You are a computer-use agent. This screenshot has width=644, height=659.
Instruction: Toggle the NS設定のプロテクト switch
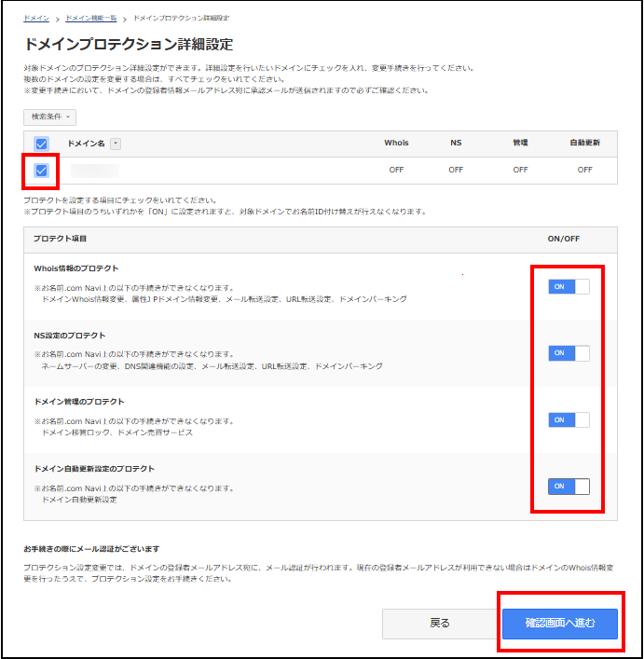click(569, 353)
